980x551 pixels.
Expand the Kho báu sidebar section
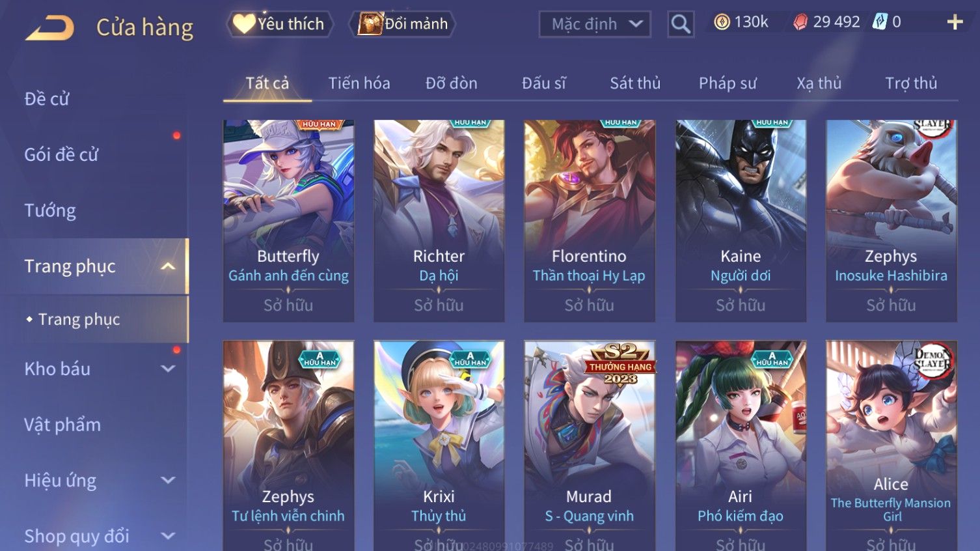coord(168,369)
